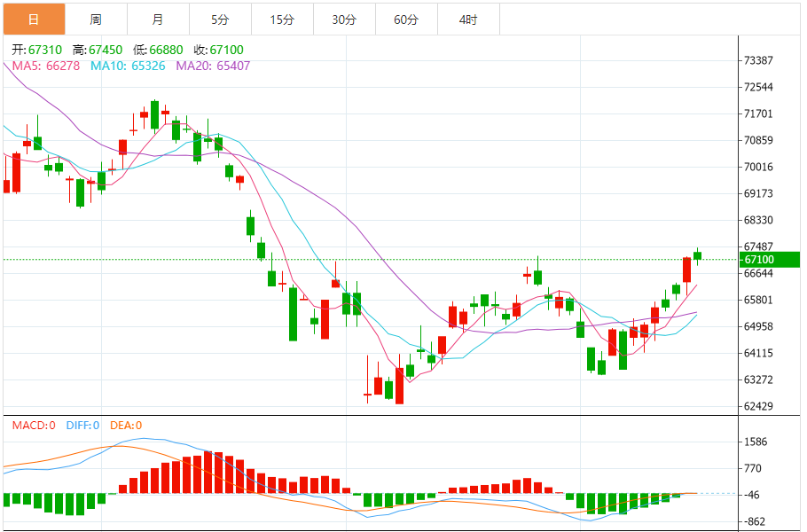Click the opening price value 67310

pos(44,50)
